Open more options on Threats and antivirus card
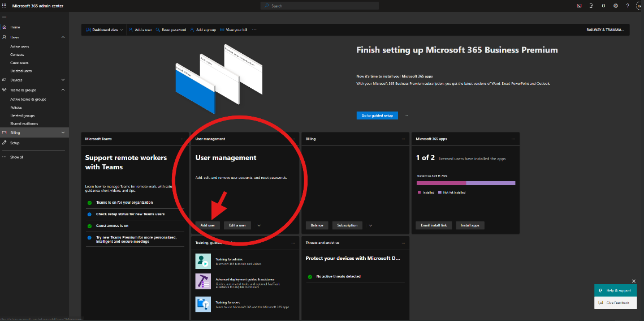644x321 pixels. (x=403, y=243)
